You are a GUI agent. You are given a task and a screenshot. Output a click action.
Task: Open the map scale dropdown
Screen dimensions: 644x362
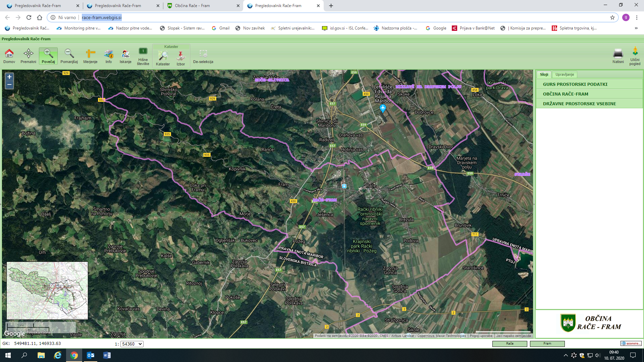131,344
